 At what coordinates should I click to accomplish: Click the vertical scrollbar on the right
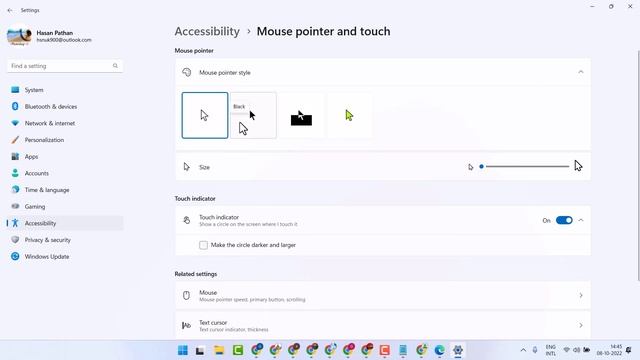pos(638,165)
